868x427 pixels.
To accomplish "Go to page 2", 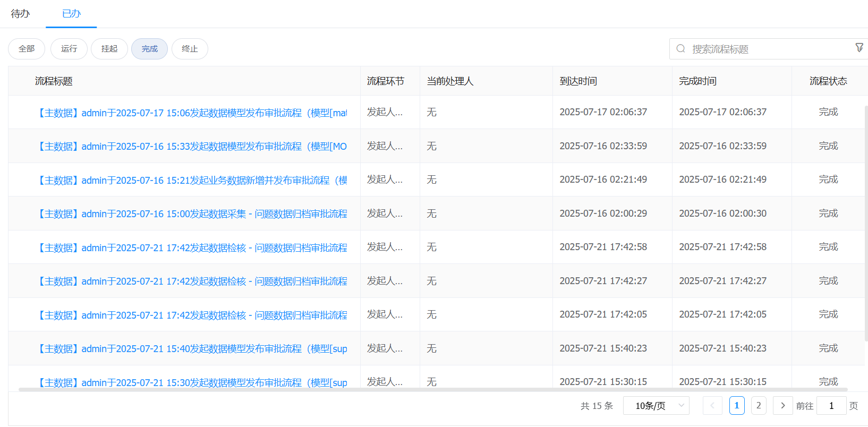I will [759, 405].
